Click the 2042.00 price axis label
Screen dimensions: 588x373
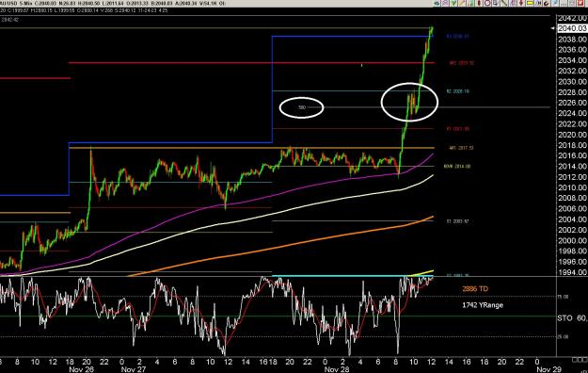click(572, 19)
